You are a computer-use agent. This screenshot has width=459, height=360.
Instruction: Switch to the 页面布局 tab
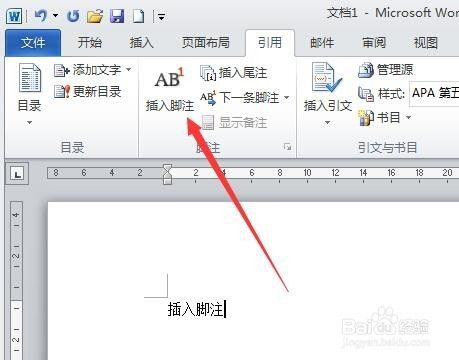(x=206, y=43)
